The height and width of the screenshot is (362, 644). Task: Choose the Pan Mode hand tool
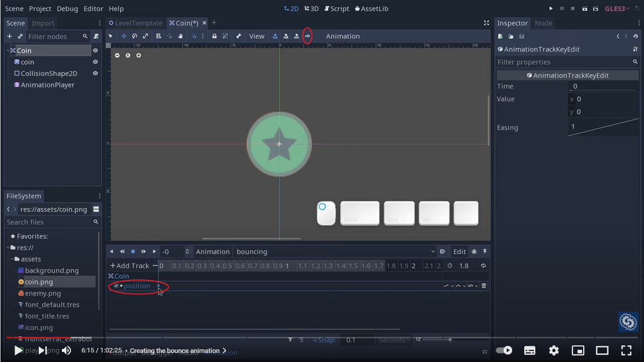(x=180, y=36)
